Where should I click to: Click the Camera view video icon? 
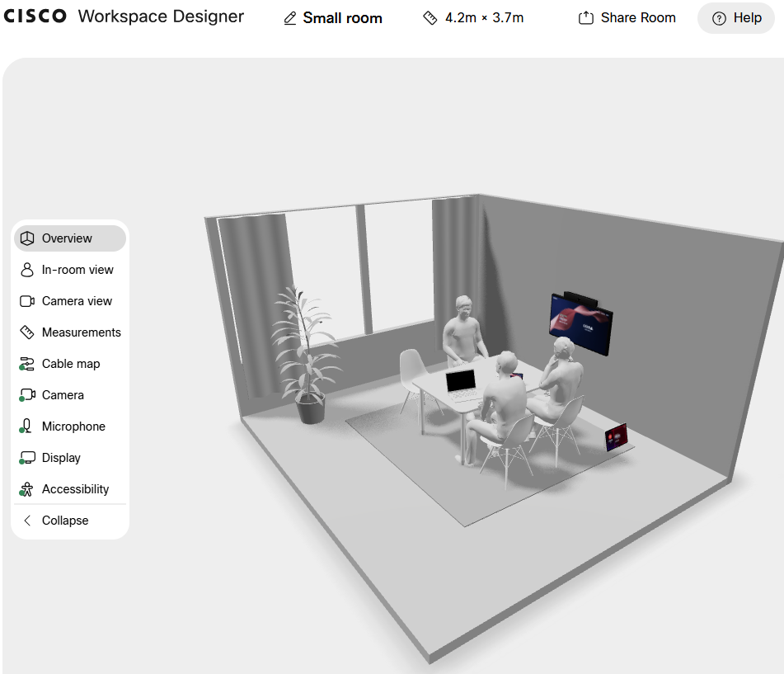coord(27,301)
